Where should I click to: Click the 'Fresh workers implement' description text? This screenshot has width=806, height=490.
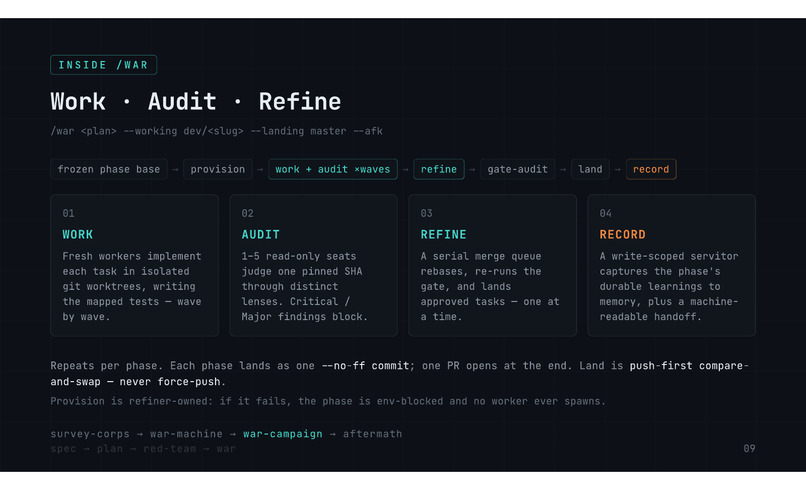point(132,286)
